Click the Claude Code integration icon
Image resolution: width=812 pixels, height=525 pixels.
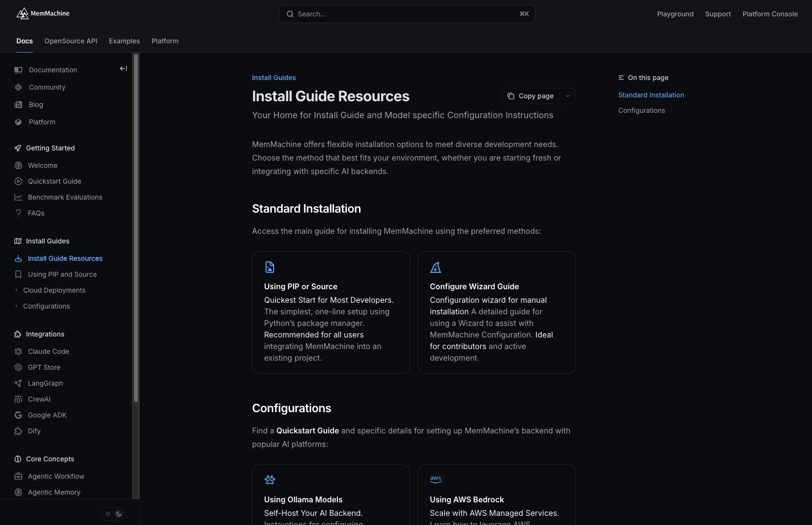(x=18, y=351)
